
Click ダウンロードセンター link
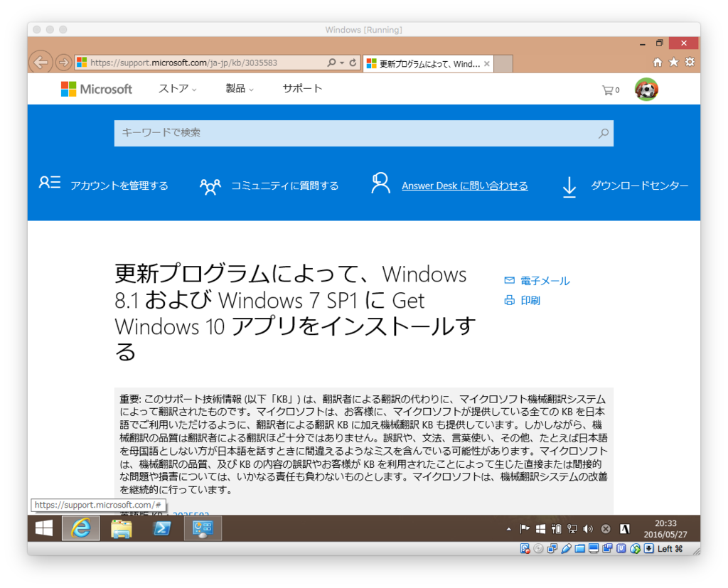(639, 186)
